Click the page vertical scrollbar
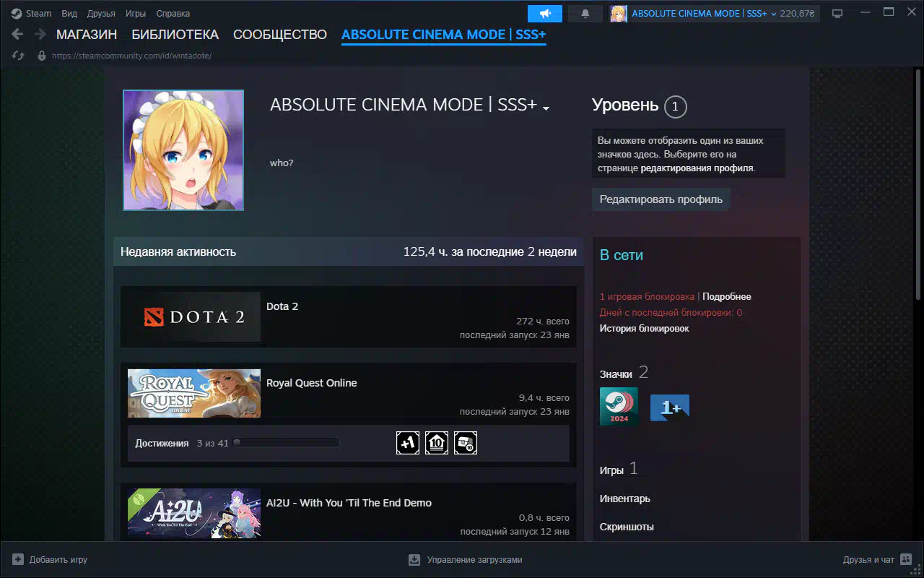Image resolution: width=924 pixels, height=578 pixels. tap(919, 184)
